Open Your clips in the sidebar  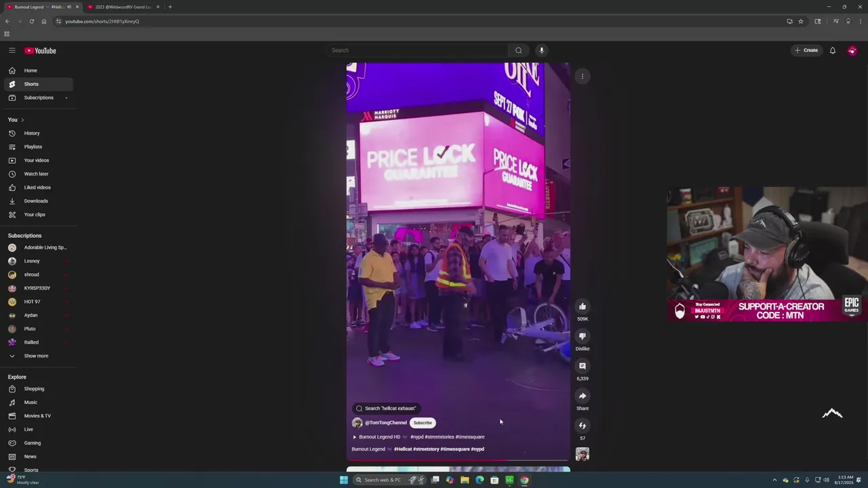[x=37, y=215]
